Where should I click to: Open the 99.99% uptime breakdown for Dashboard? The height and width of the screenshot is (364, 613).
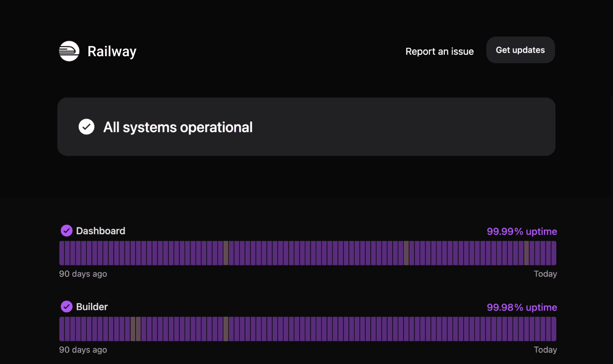[522, 232]
